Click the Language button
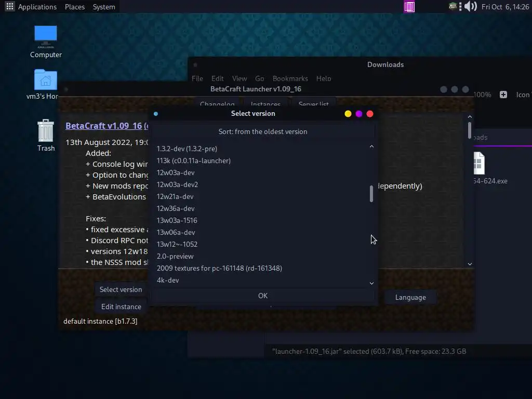The width and height of the screenshot is (532, 399). (410, 297)
